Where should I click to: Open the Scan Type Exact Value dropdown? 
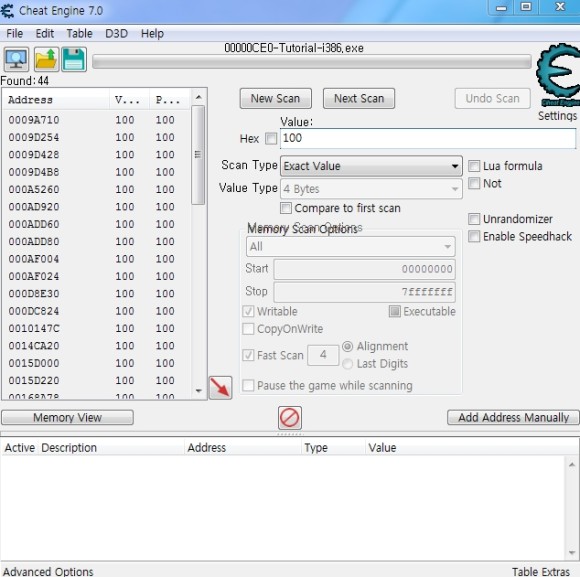click(371, 166)
